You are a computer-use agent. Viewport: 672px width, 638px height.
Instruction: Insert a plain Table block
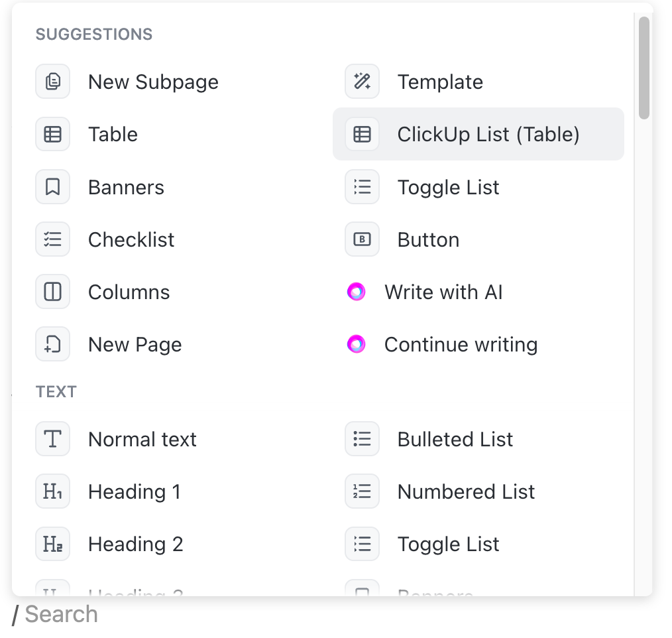click(x=113, y=135)
